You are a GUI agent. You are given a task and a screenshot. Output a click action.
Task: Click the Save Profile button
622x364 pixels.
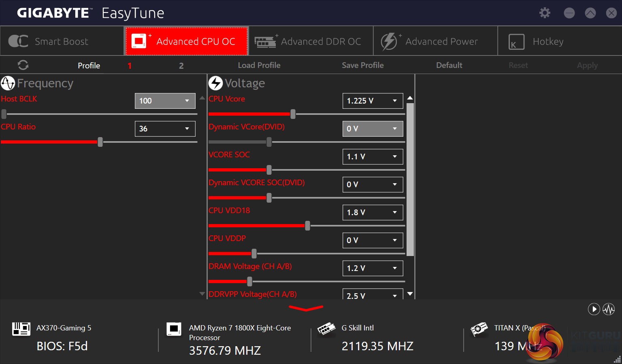click(x=363, y=65)
